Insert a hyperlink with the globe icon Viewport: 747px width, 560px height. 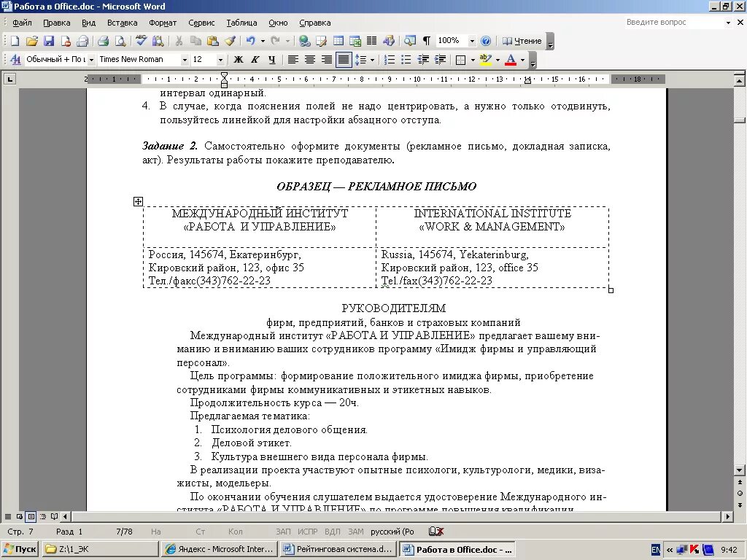click(x=304, y=41)
